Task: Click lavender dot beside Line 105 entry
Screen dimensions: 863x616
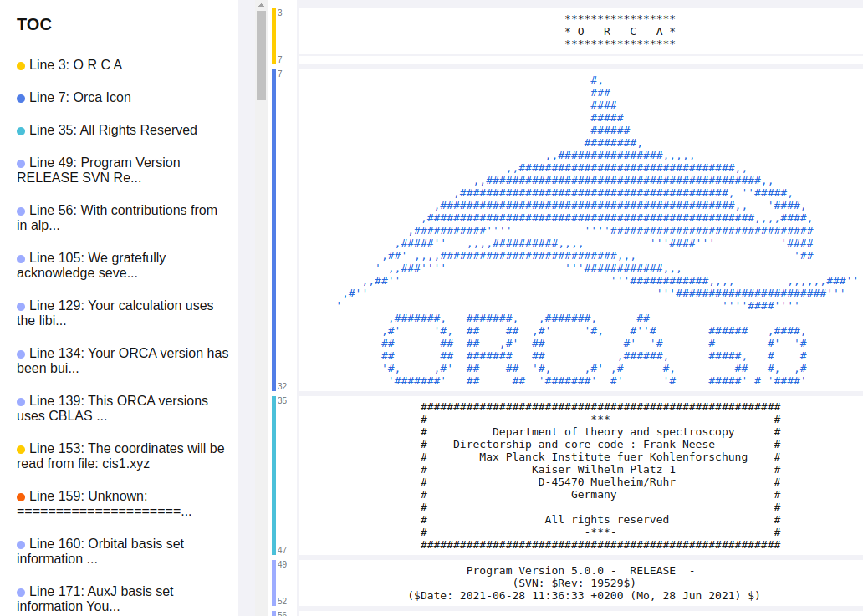Action: 21,259
